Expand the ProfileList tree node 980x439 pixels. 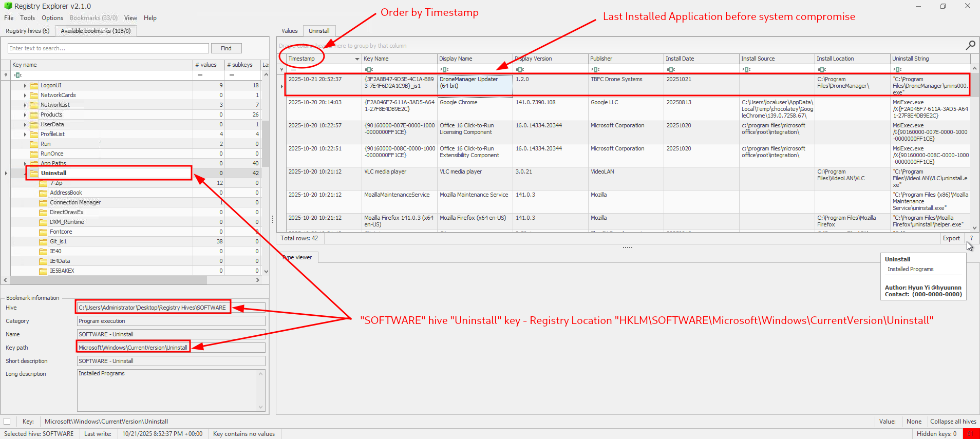pyautogui.click(x=25, y=135)
